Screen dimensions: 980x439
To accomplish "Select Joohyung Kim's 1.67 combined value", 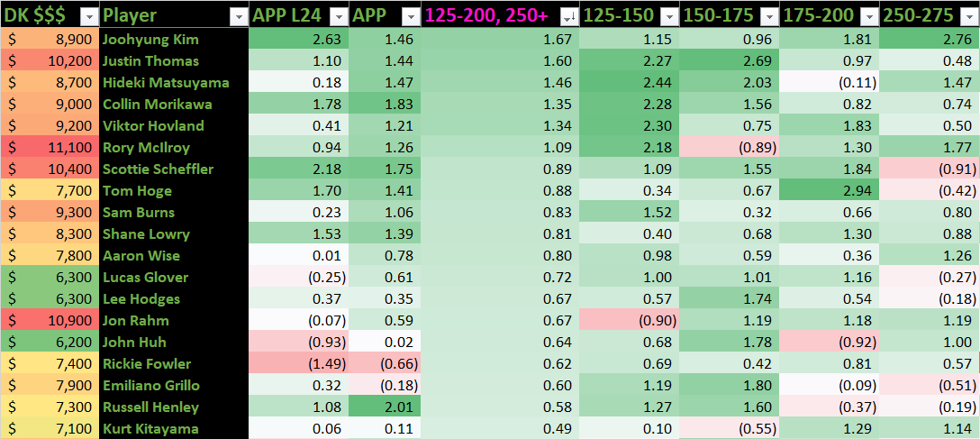I will [x=500, y=40].
